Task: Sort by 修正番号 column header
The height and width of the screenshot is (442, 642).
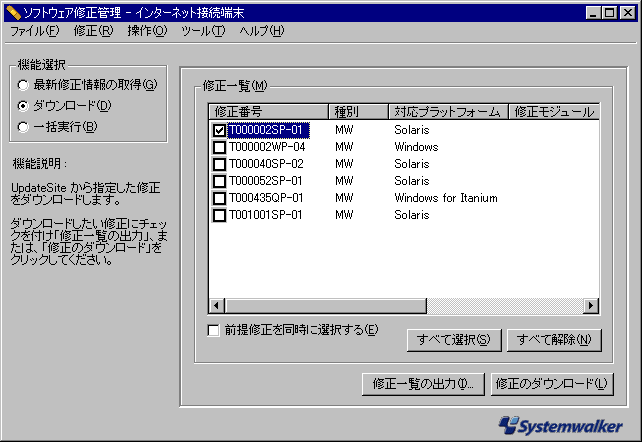Action: 269,111
